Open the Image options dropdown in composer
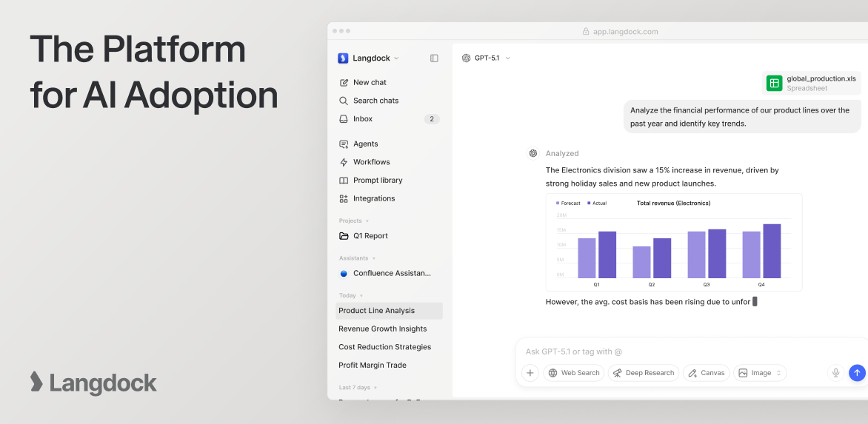The height and width of the screenshot is (424, 868). [760, 373]
